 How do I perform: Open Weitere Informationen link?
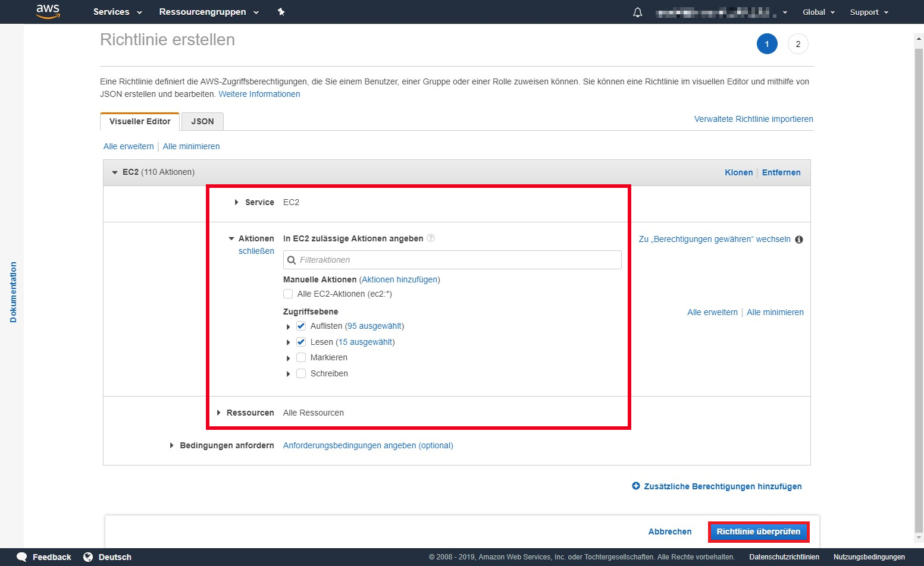259,94
